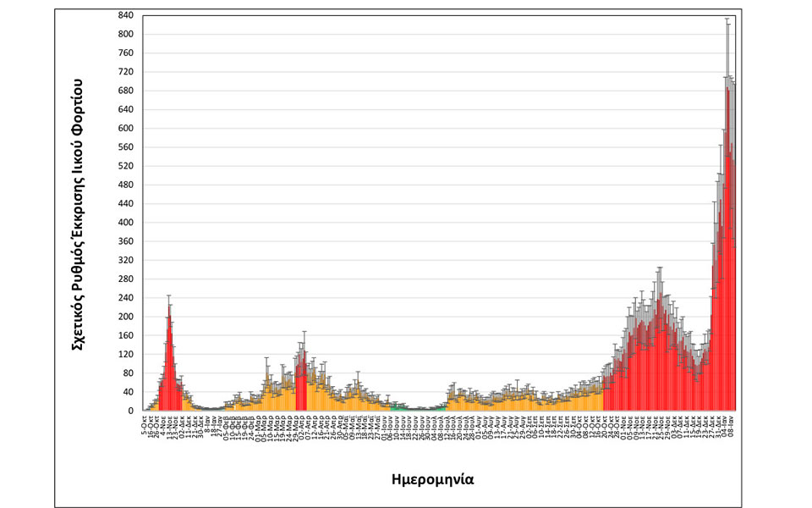Viewport: 812px width, 508px height.
Task: Click the 720 tick label on the y-axis
Action: 125,72
